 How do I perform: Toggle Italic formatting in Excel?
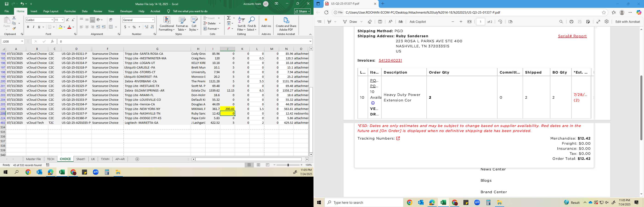click(x=34, y=27)
